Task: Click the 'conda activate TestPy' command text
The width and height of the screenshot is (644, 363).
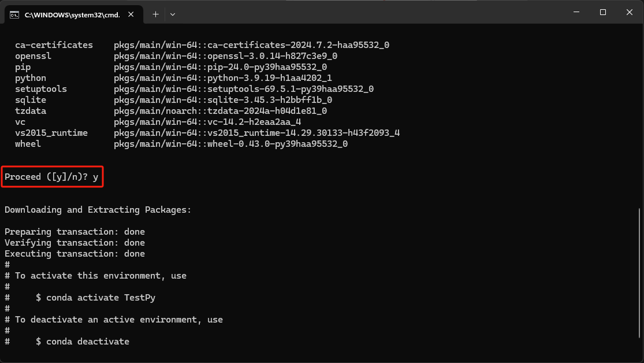Action: click(x=100, y=298)
